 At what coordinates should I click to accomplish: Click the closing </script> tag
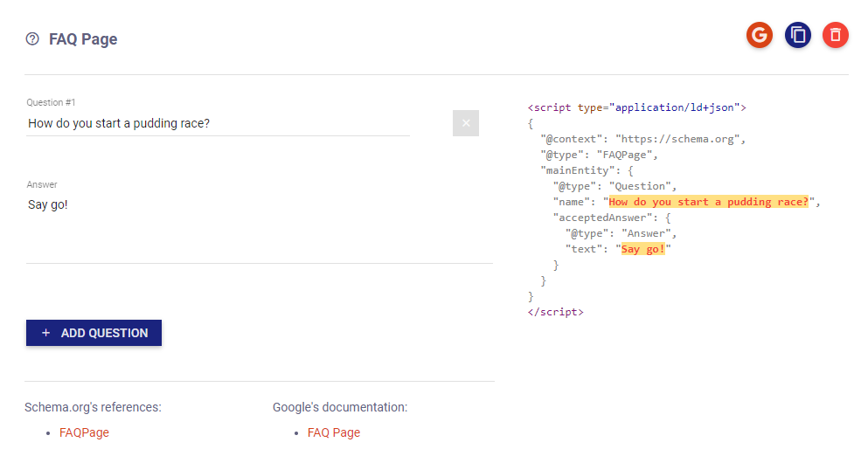pos(555,312)
